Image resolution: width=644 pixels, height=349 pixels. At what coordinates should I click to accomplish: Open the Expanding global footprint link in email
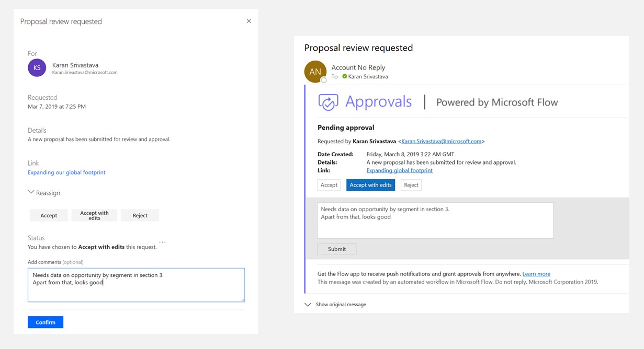click(399, 170)
